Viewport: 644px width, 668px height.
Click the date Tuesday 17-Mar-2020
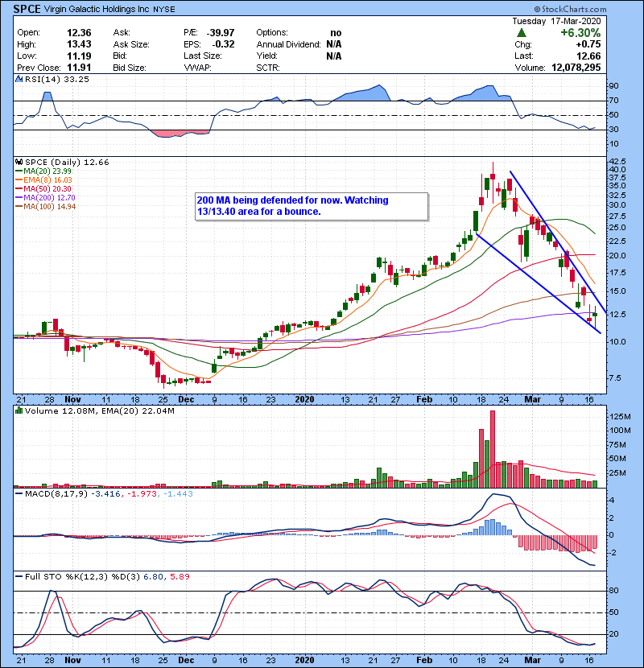click(556, 21)
